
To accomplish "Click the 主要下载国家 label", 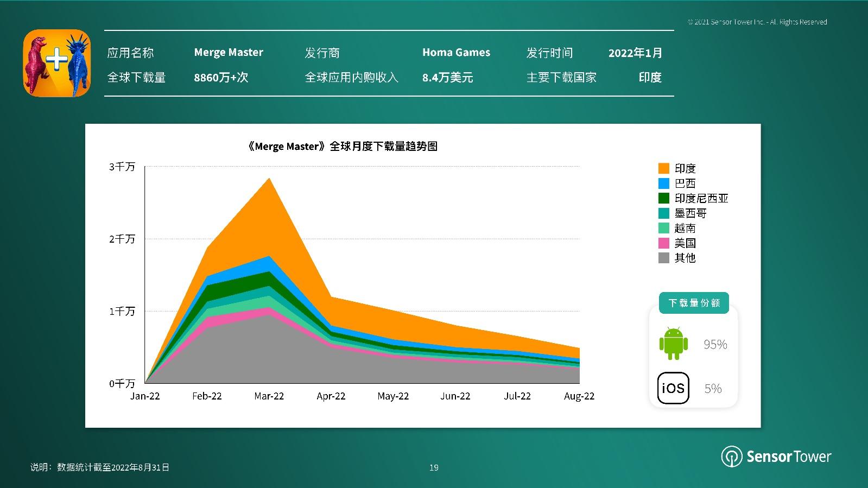I will [561, 78].
